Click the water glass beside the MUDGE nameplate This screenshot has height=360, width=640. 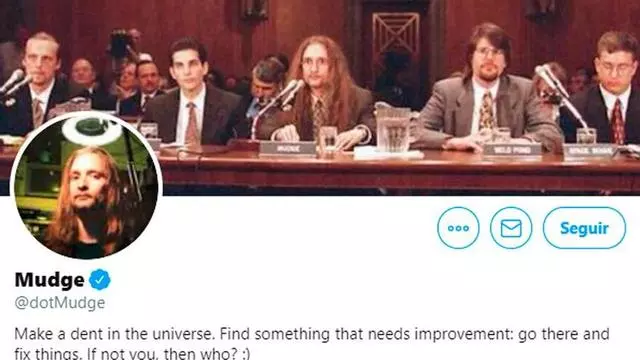[x=328, y=141]
